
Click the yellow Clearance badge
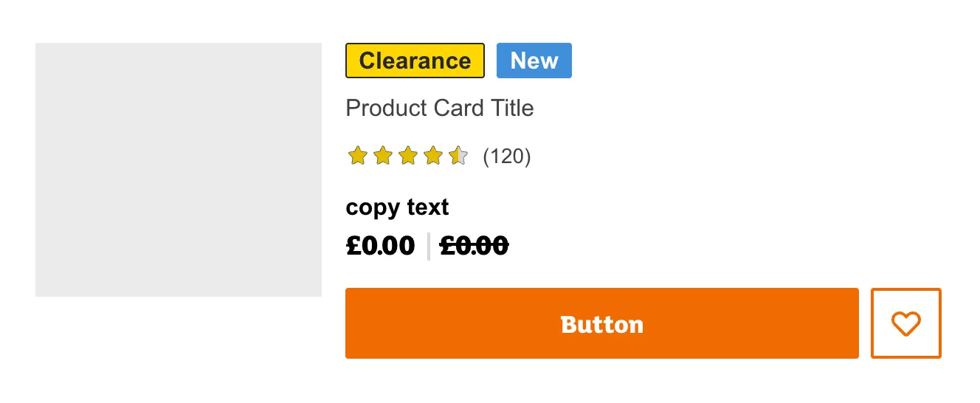click(x=415, y=61)
